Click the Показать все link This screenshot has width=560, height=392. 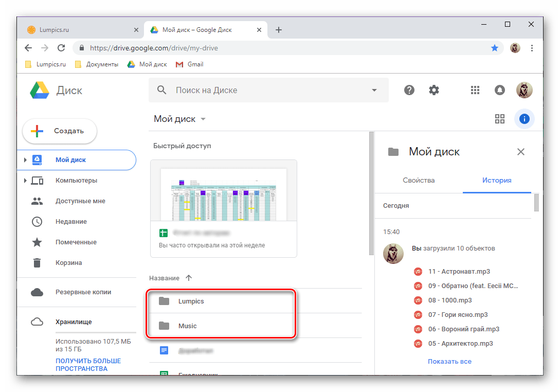[x=449, y=362]
